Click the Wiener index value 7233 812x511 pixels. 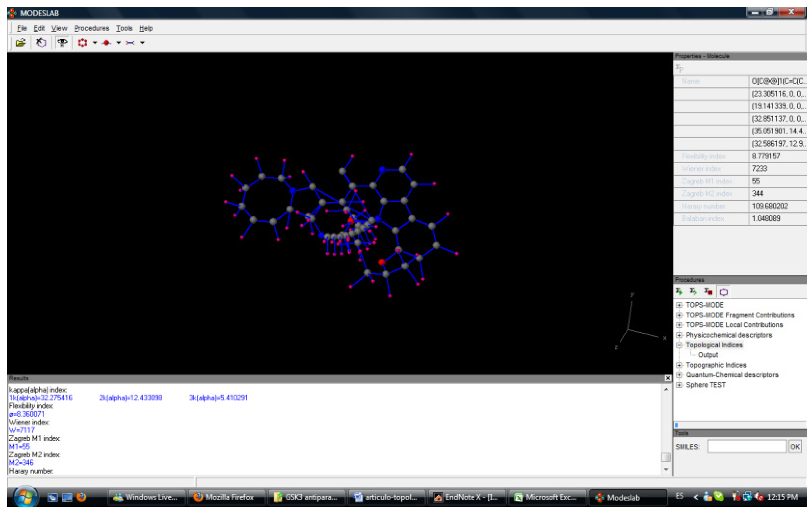click(x=759, y=169)
